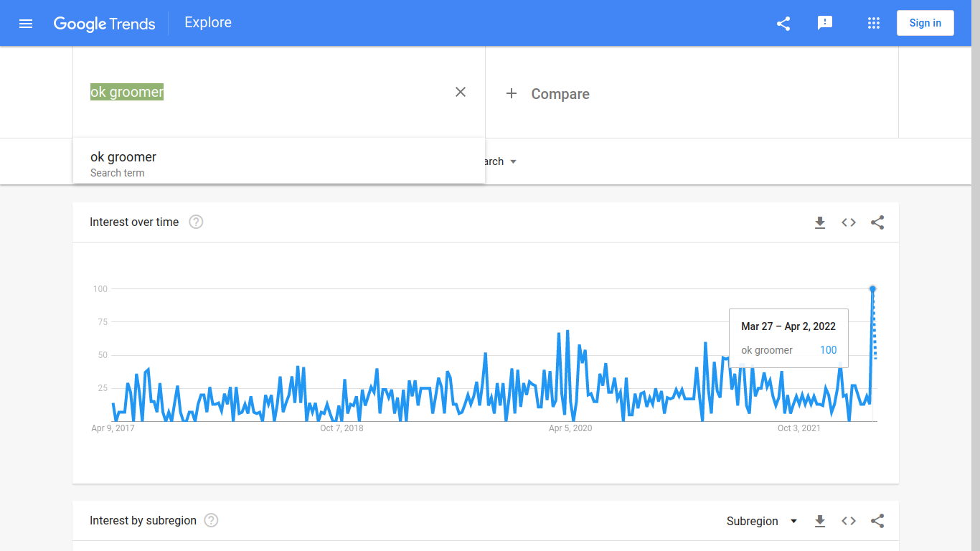The width and height of the screenshot is (980, 551).
Task: Open the Google apps grid
Action: click(873, 23)
